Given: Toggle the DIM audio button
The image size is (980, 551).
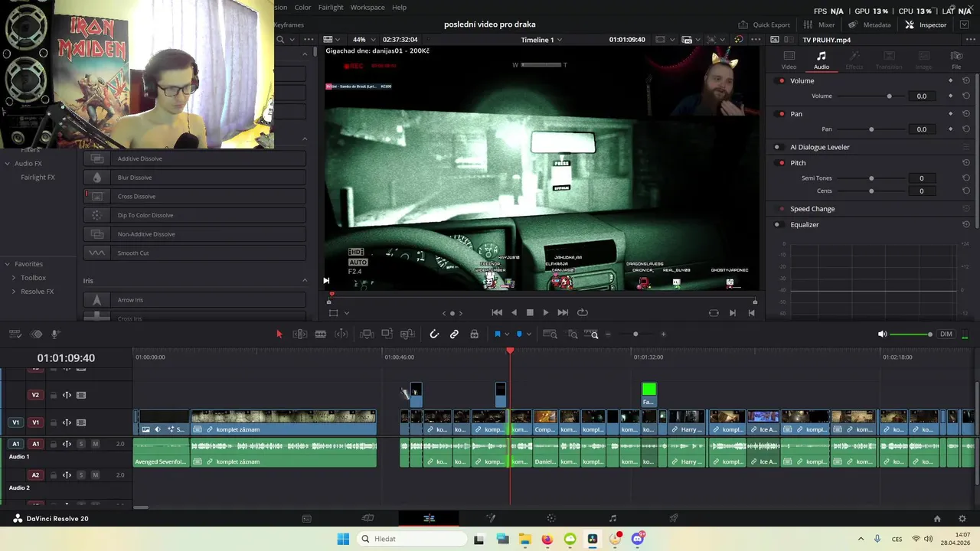Looking at the screenshot, I should [946, 334].
